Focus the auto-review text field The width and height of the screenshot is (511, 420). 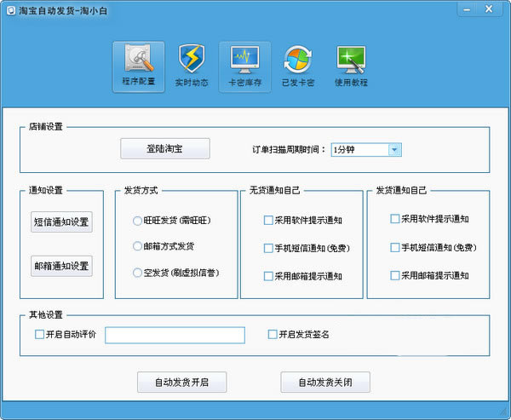click(175, 335)
